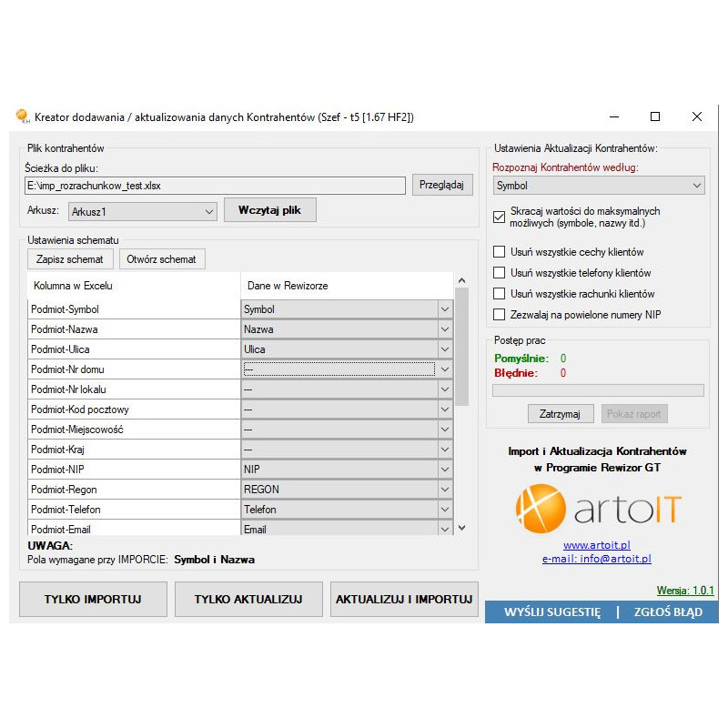Click the artoIT logo image
The image size is (728, 728).
click(598, 509)
